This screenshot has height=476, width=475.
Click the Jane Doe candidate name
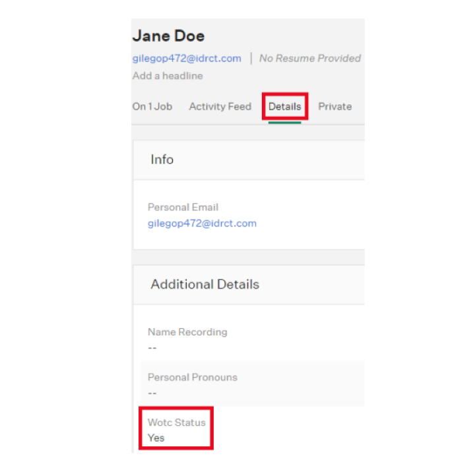click(169, 36)
